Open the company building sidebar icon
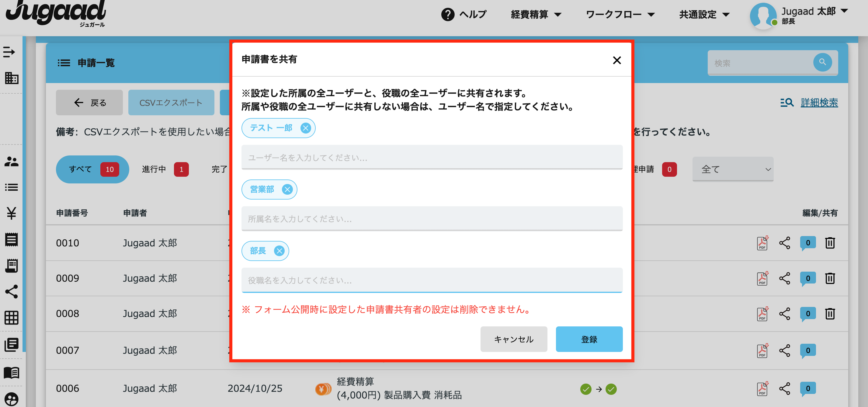 click(x=12, y=78)
